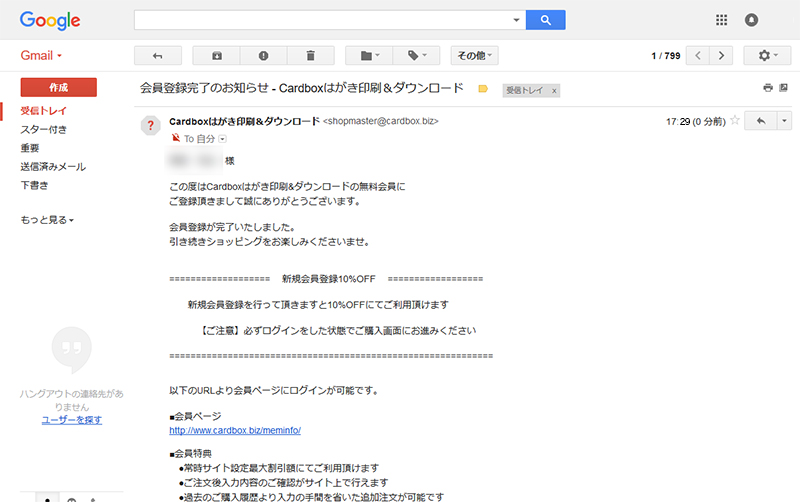Open the Labels tag dropdown
The height and width of the screenshot is (502, 800).
point(416,56)
